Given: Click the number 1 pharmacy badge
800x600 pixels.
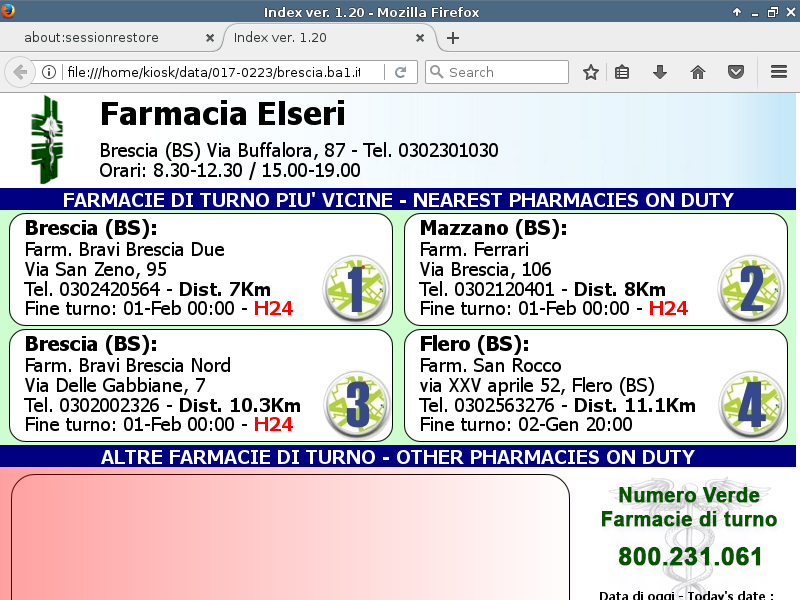Looking at the screenshot, I should (x=355, y=288).
